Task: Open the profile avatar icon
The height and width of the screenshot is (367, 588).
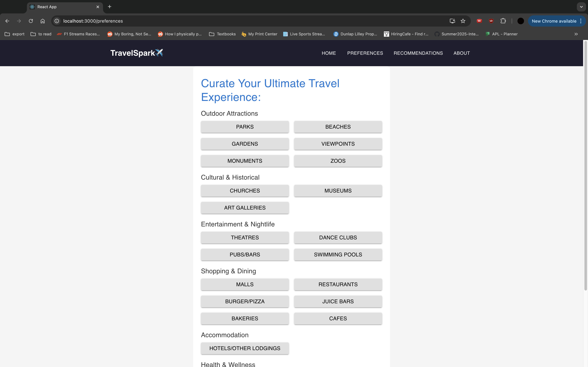Action: (520, 21)
